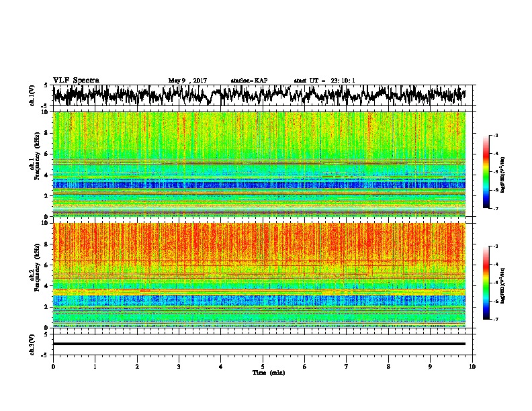The width and height of the screenshot is (532, 411).
Task: Click the ch.3 flat black trace
Action: [x=259, y=344]
